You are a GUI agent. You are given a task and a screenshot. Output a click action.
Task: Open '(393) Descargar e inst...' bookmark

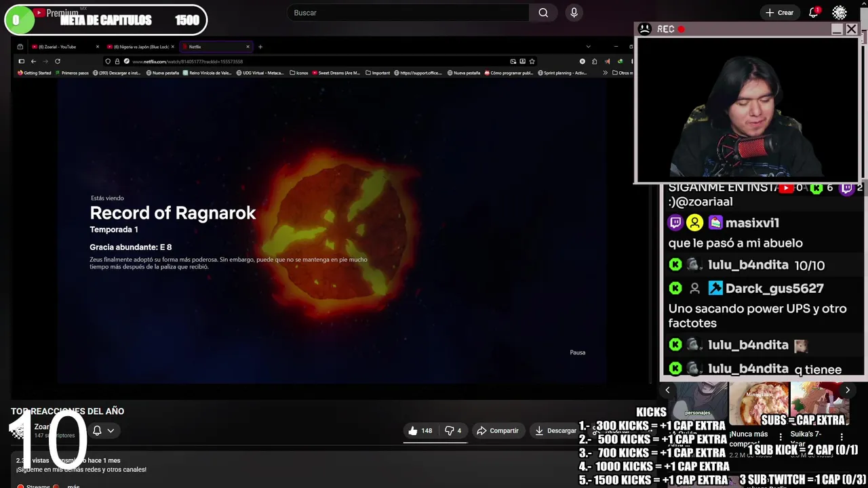(116, 73)
